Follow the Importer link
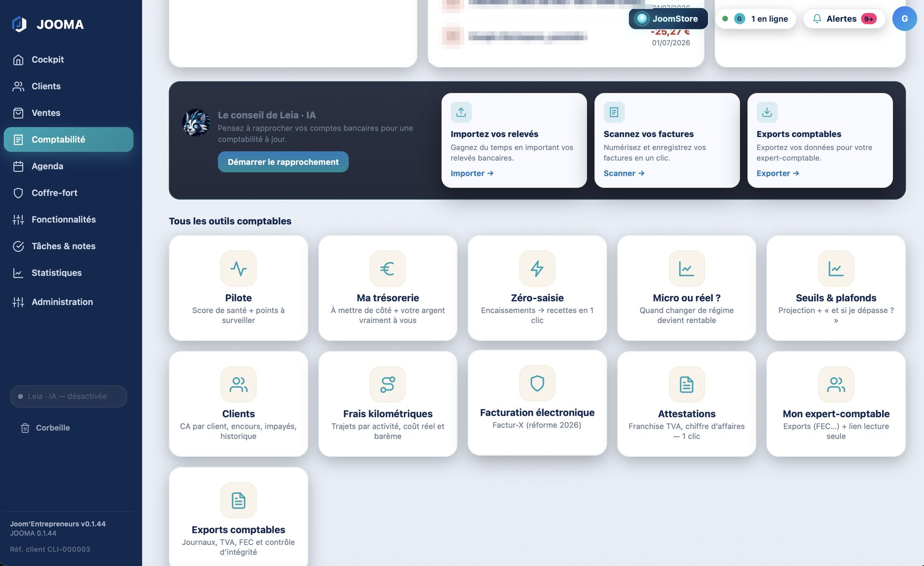 point(472,174)
